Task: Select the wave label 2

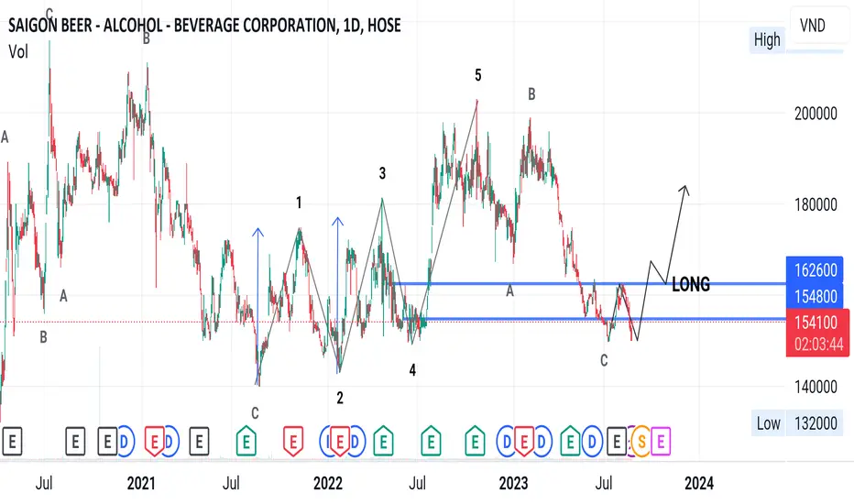Action: point(340,399)
